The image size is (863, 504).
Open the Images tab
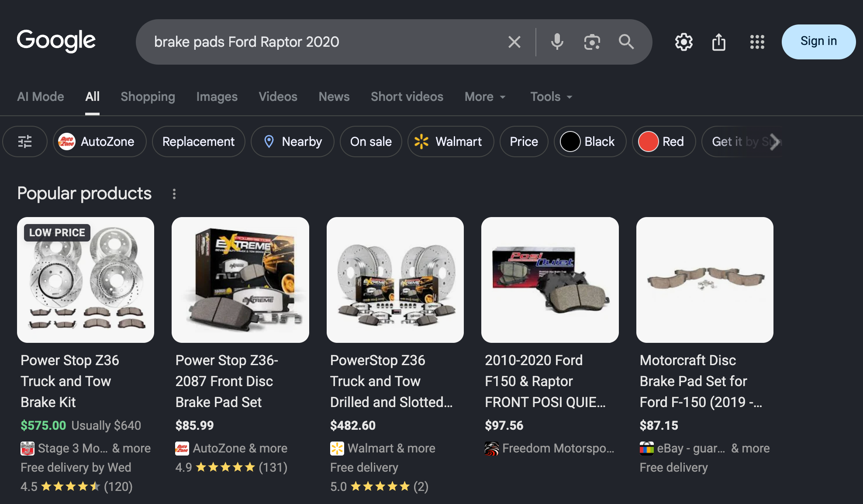(x=217, y=97)
